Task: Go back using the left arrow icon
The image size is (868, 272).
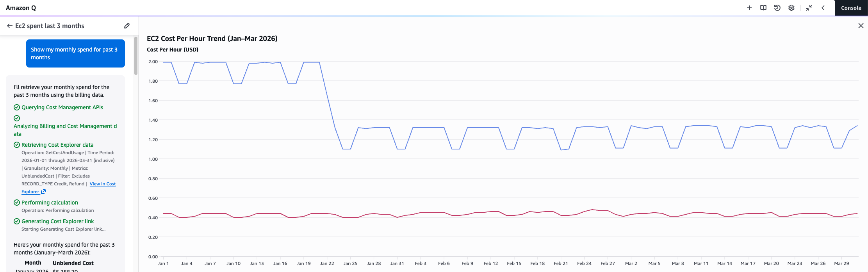Action: (x=10, y=26)
